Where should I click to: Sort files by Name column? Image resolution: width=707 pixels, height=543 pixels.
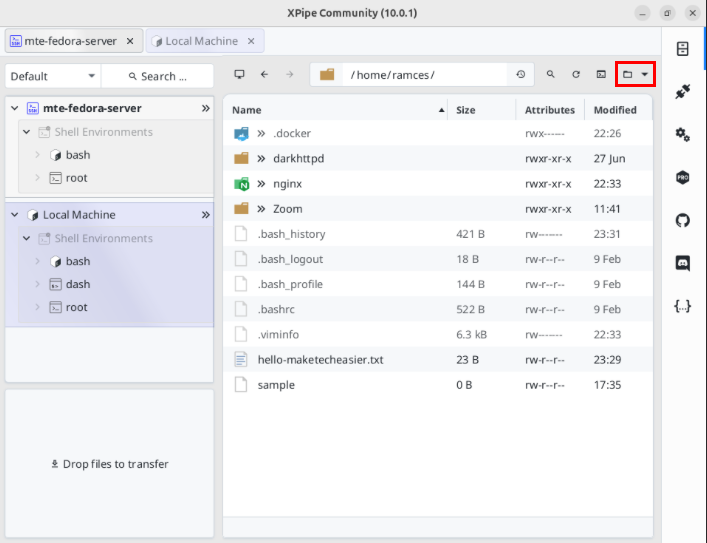(x=335, y=110)
